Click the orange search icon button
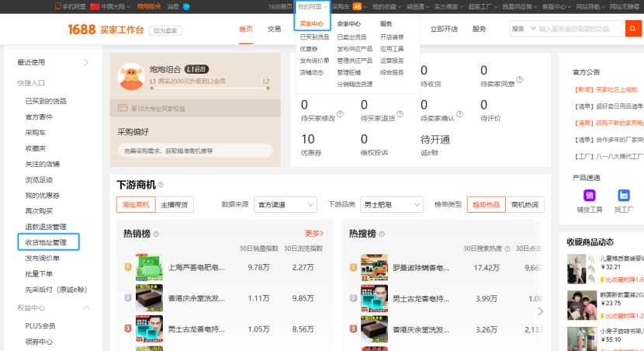 (633, 29)
